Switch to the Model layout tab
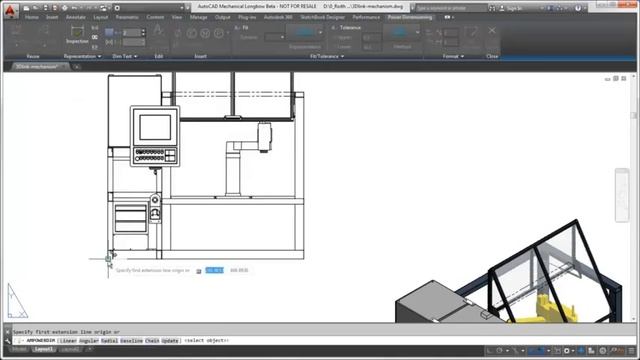This screenshot has width=640, height=360. (x=19, y=350)
